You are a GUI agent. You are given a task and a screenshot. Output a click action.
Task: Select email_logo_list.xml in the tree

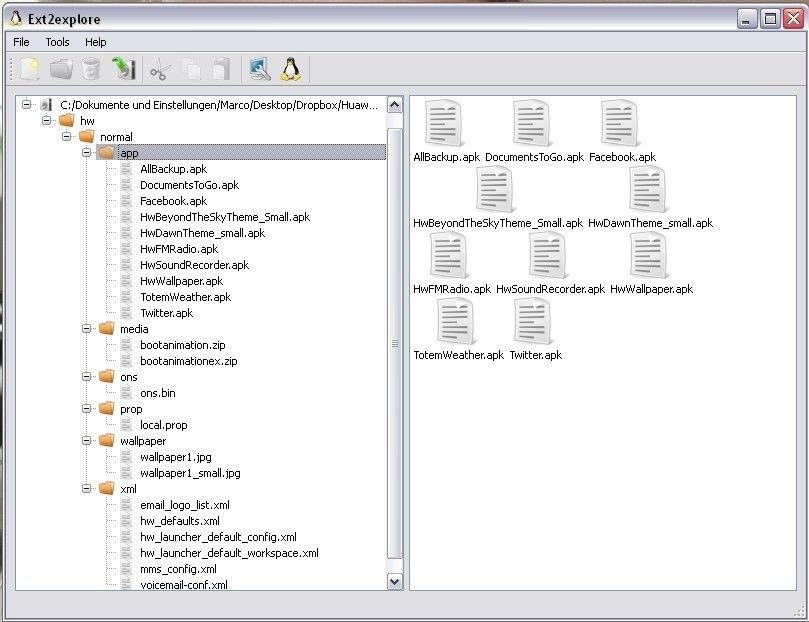[185, 505]
